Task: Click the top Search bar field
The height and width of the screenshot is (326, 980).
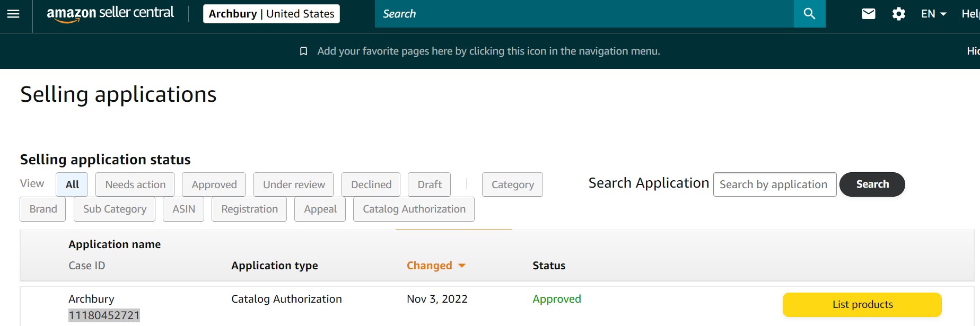Action: (x=583, y=14)
